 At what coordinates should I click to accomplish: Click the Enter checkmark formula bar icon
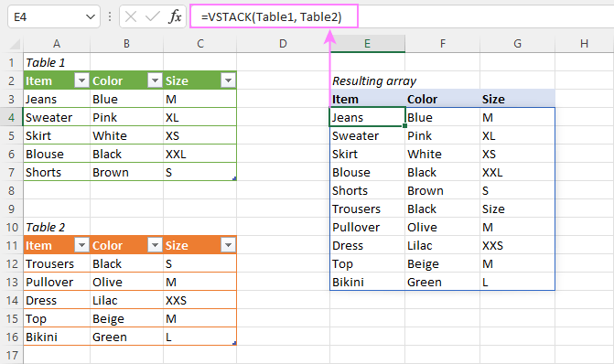(x=152, y=16)
